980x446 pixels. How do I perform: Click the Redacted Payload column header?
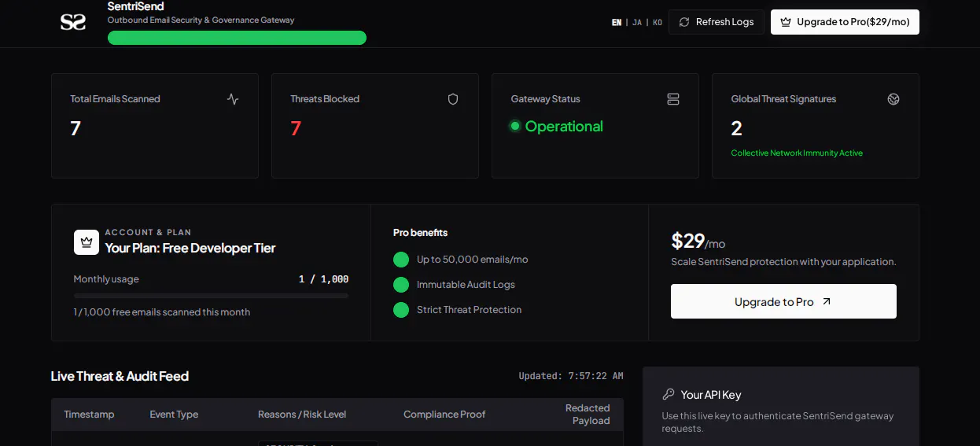[588, 415]
